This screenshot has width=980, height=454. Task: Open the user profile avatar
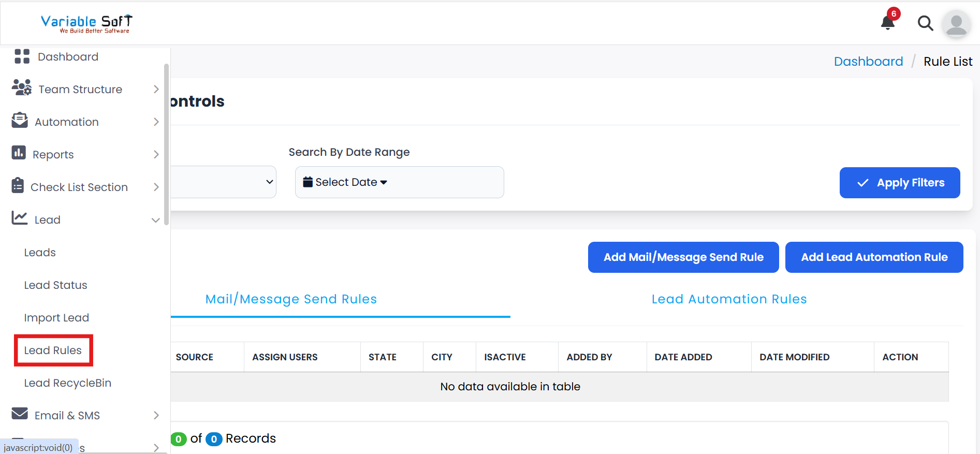pyautogui.click(x=956, y=24)
